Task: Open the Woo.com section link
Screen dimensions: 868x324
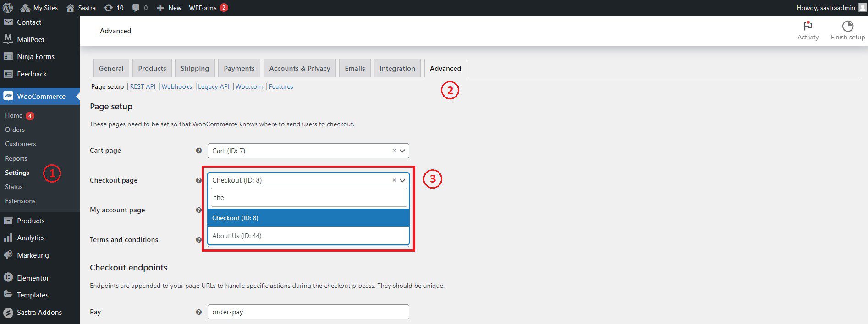Action: (249, 86)
